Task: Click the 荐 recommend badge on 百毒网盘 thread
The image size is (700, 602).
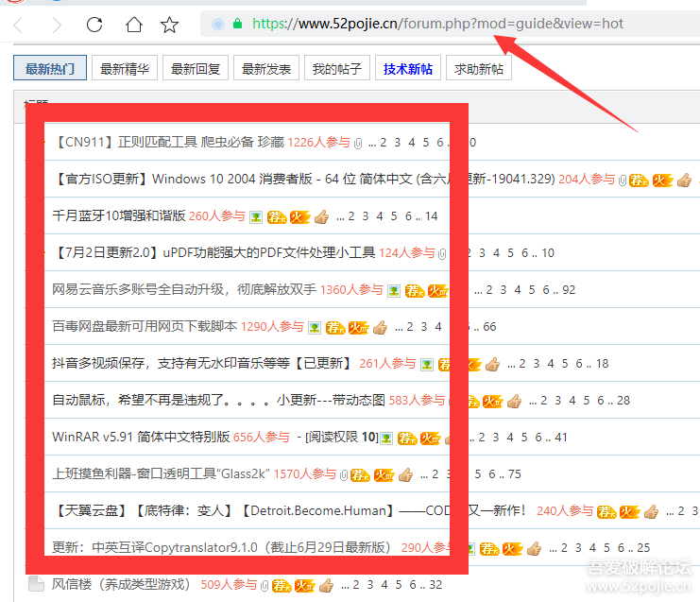Action: [x=335, y=328]
